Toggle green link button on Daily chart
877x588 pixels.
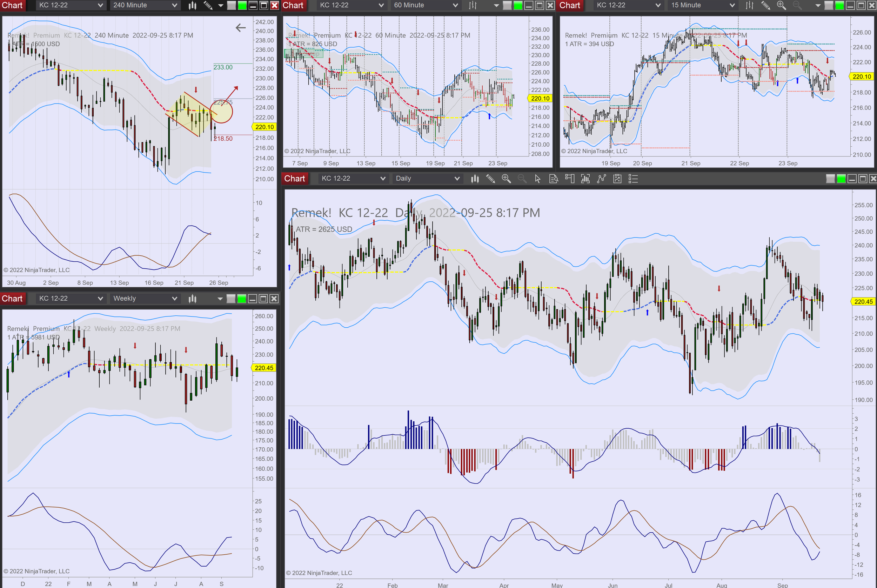point(841,179)
